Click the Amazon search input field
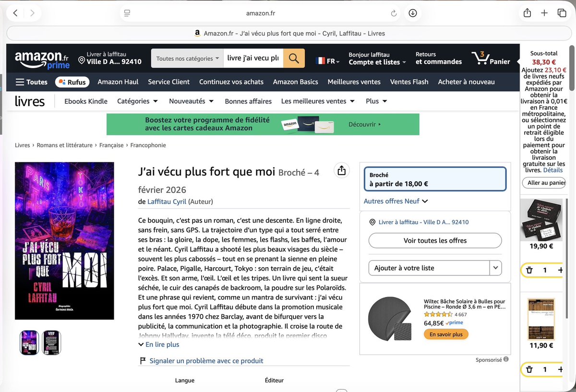Image resolution: width=576 pixels, height=392 pixels. tap(253, 58)
